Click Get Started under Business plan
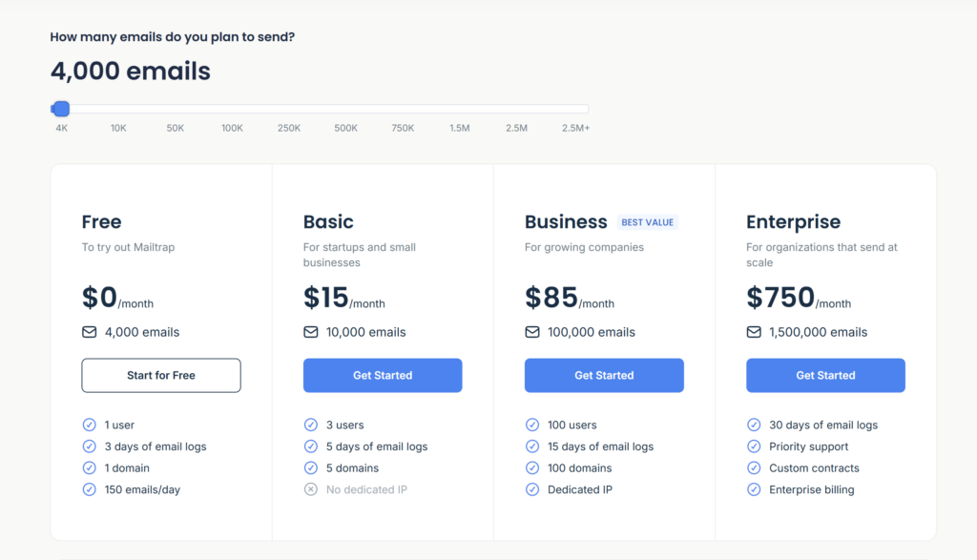This screenshot has width=977, height=560. (x=604, y=375)
